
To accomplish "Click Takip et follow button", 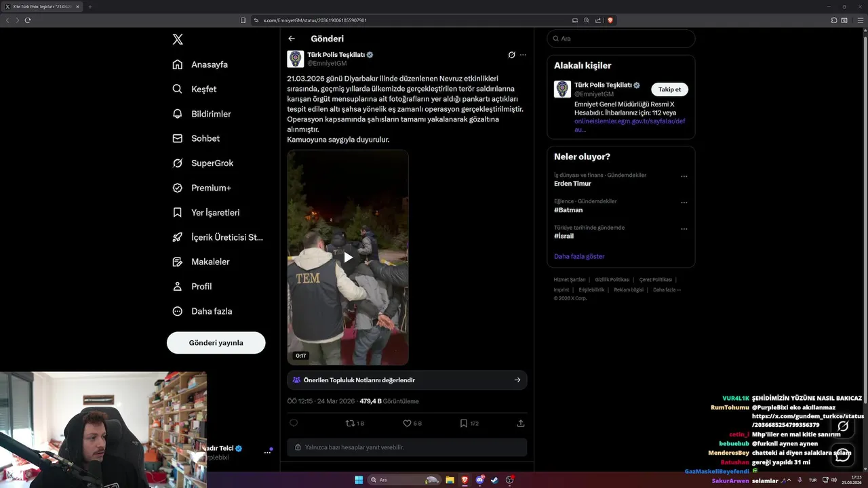I will pyautogui.click(x=670, y=89).
